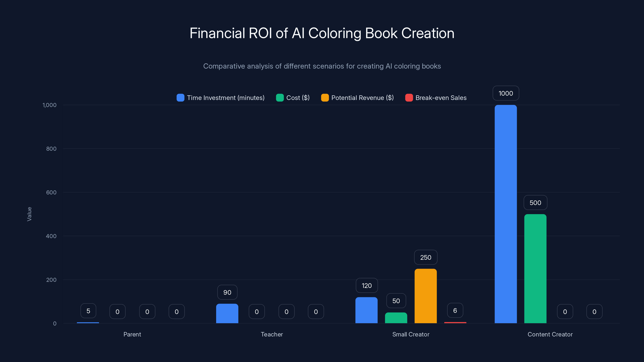Click the 1000 data label above Content Creator
Viewport: 644px width, 362px height.
[x=506, y=93]
